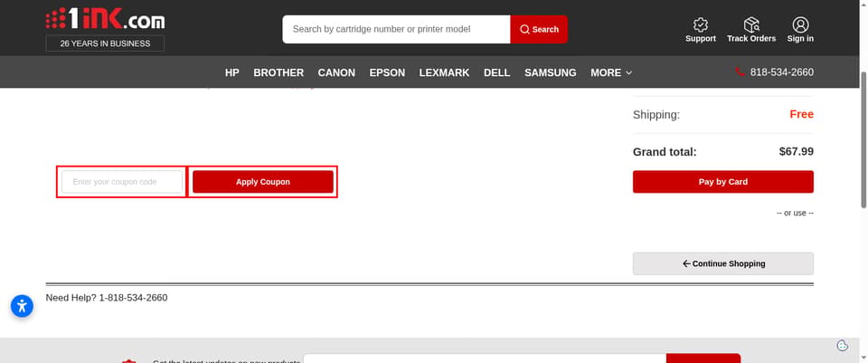Apply the coupon code
The image size is (868, 363).
[x=263, y=182]
